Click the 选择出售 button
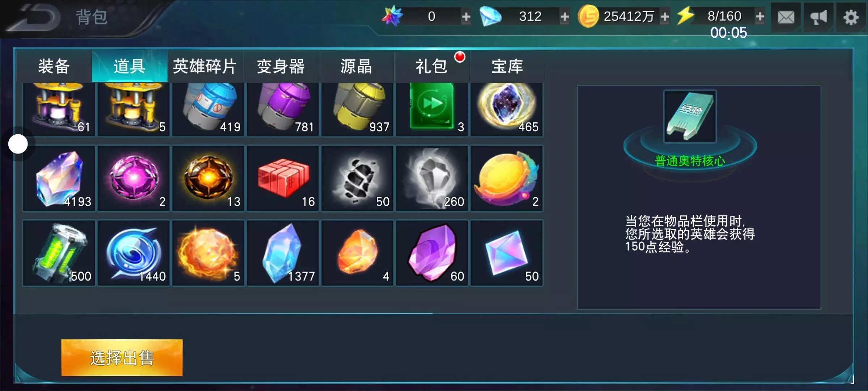This screenshot has height=391, width=868. pos(122,358)
